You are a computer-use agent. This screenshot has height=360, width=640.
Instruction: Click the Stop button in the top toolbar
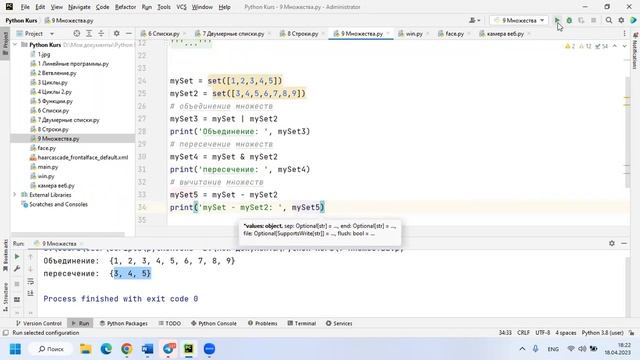tap(593, 20)
